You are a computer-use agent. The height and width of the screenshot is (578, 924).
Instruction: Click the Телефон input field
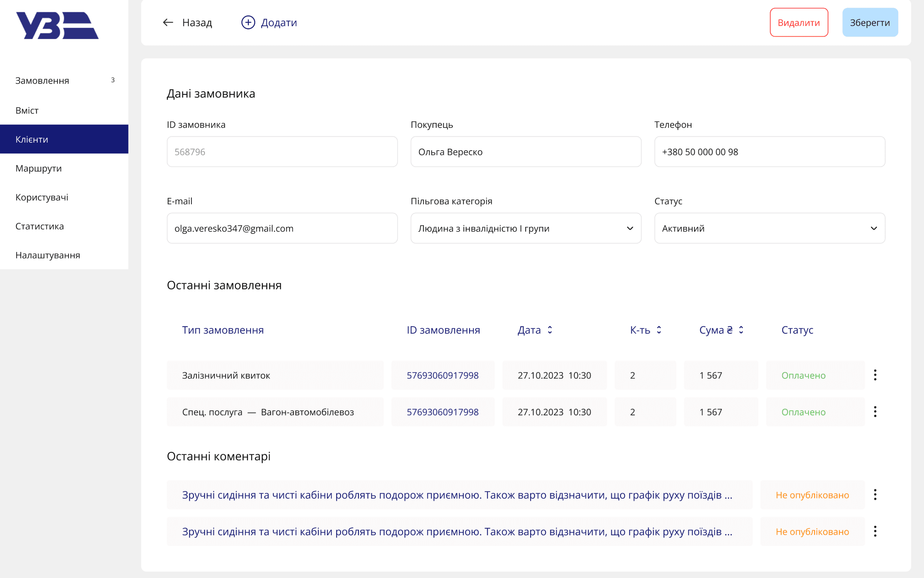(769, 151)
